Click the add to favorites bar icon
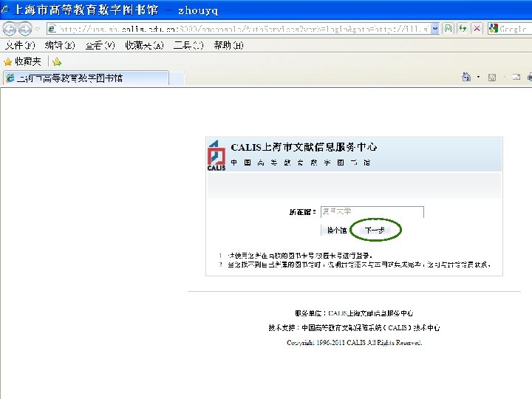This screenshot has width=532, height=399. click(x=57, y=62)
